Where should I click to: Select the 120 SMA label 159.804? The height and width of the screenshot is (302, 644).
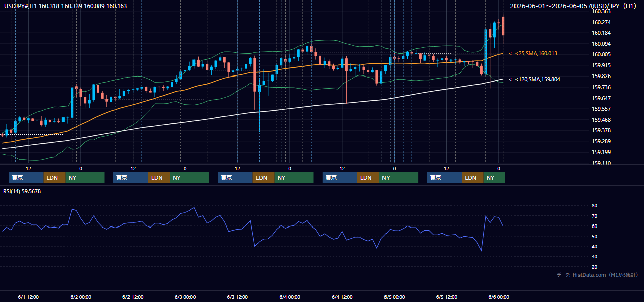(x=535, y=79)
